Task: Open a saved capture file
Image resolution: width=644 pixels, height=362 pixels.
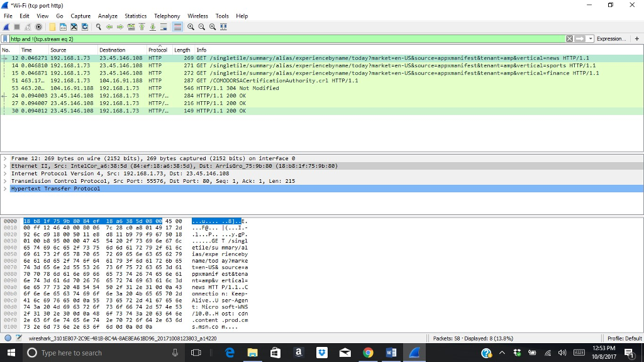Action: (x=50, y=26)
